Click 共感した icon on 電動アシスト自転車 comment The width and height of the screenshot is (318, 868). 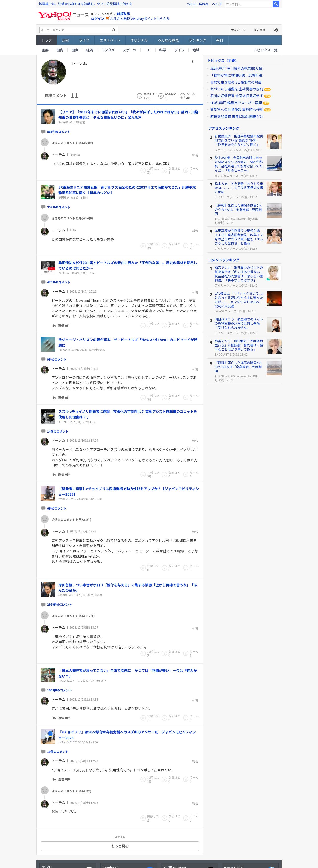click(x=143, y=568)
